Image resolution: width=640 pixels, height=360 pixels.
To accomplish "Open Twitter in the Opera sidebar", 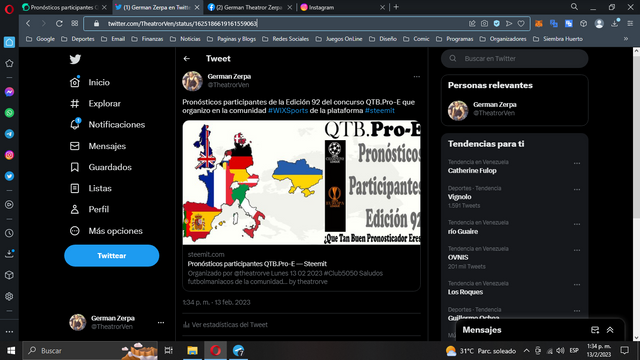I will (x=9, y=176).
